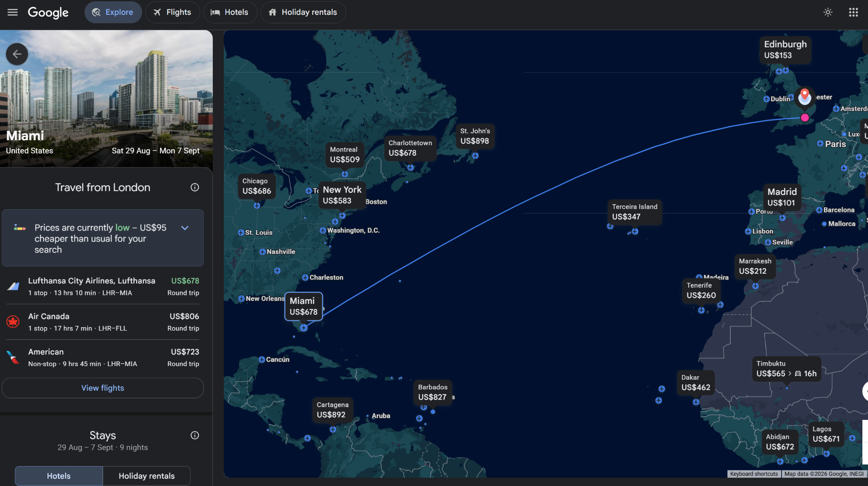Click the Miami destination title on photo

[x=25, y=136]
